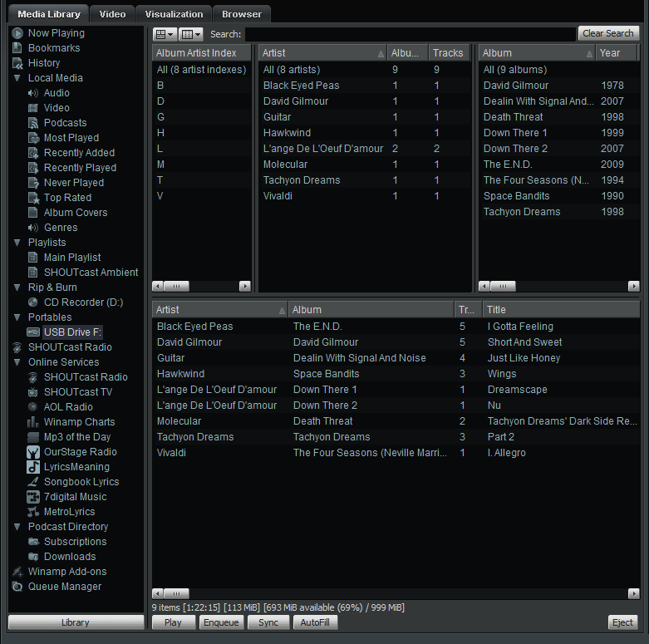The image size is (649, 644).
Task: Select the track Just Like Honey
Action: tap(396, 358)
